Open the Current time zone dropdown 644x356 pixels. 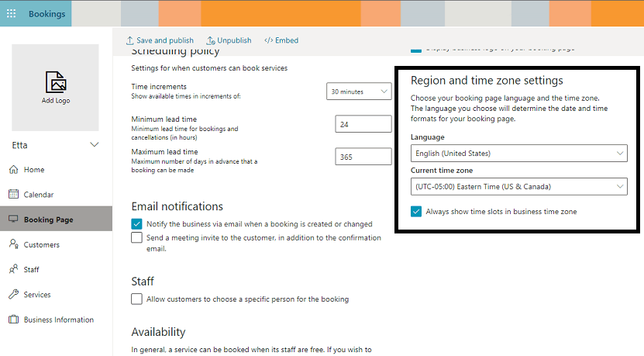tap(519, 187)
